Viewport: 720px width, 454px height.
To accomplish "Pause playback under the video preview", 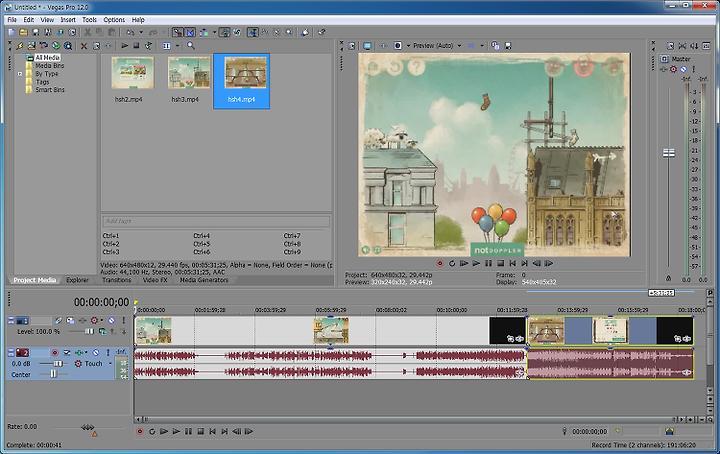I will point(488,263).
